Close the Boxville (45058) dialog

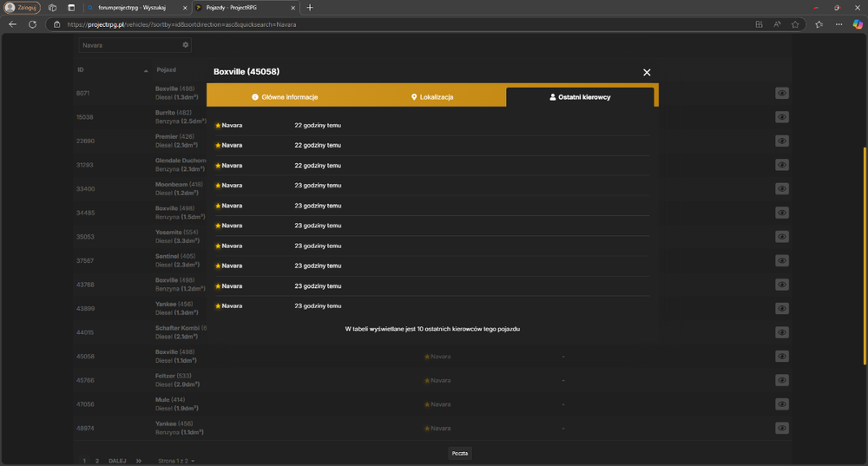[647, 73]
